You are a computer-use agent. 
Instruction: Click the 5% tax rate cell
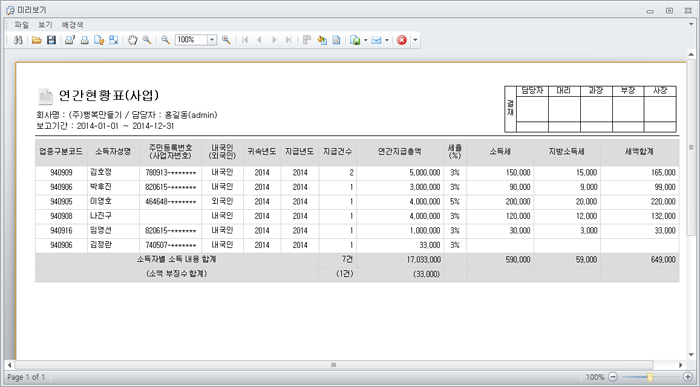click(x=454, y=202)
